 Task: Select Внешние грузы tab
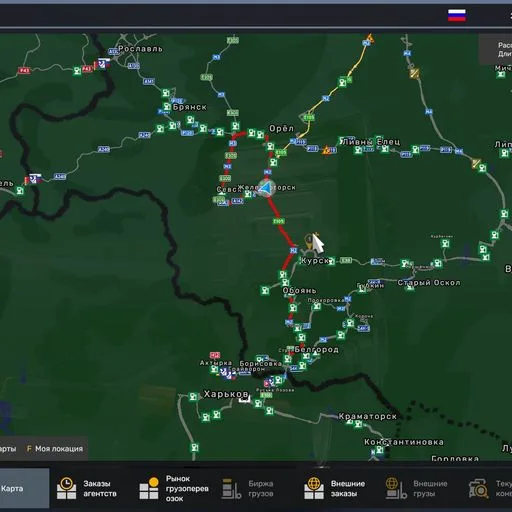pyautogui.click(x=417, y=488)
